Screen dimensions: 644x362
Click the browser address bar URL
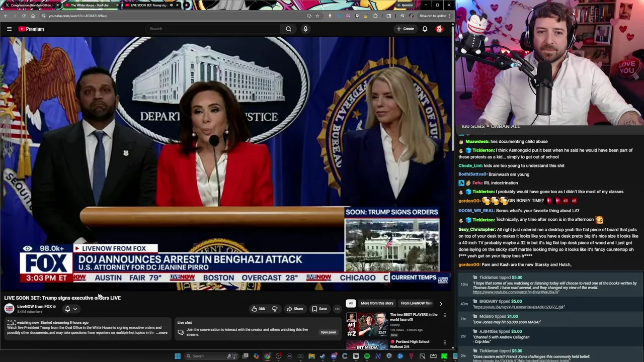(x=77, y=16)
